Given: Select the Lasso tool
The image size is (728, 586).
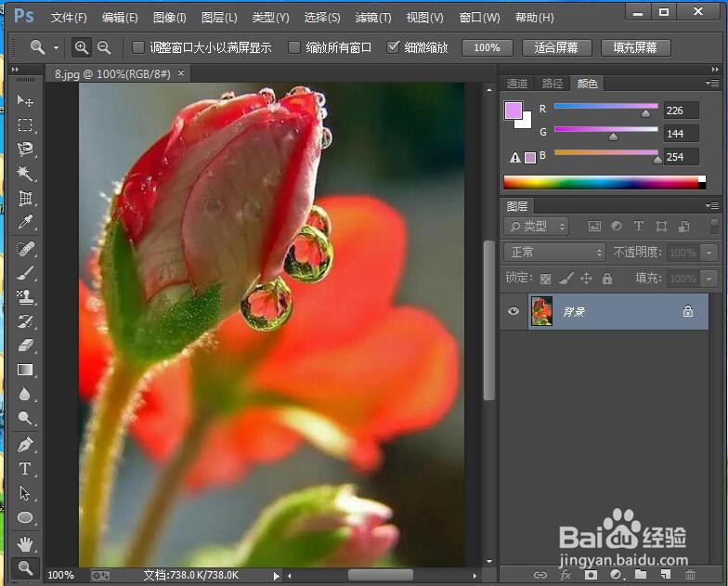Looking at the screenshot, I should pos(25,149).
